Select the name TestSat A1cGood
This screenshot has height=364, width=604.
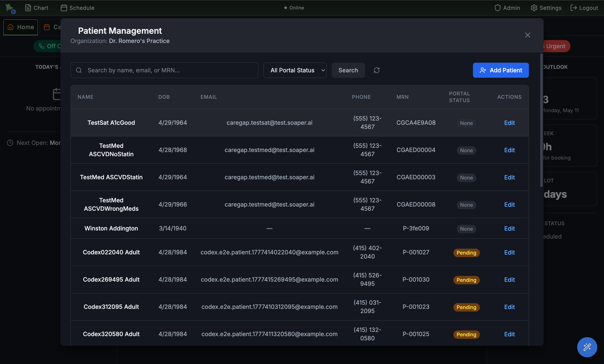pyautogui.click(x=111, y=123)
